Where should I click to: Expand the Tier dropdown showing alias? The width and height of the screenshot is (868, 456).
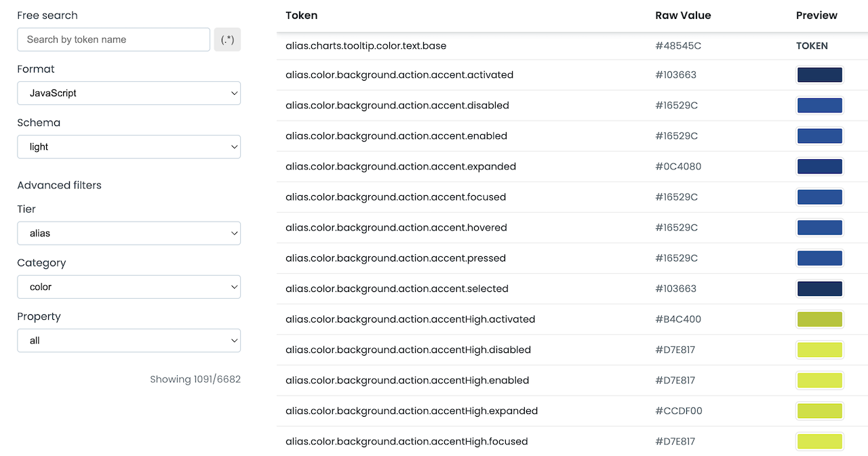[x=129, y=232]
